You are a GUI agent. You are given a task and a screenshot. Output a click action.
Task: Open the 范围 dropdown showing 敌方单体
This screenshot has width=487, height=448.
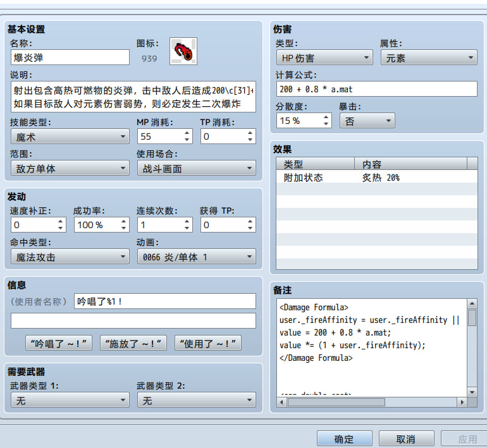click(x=70, y=168)
